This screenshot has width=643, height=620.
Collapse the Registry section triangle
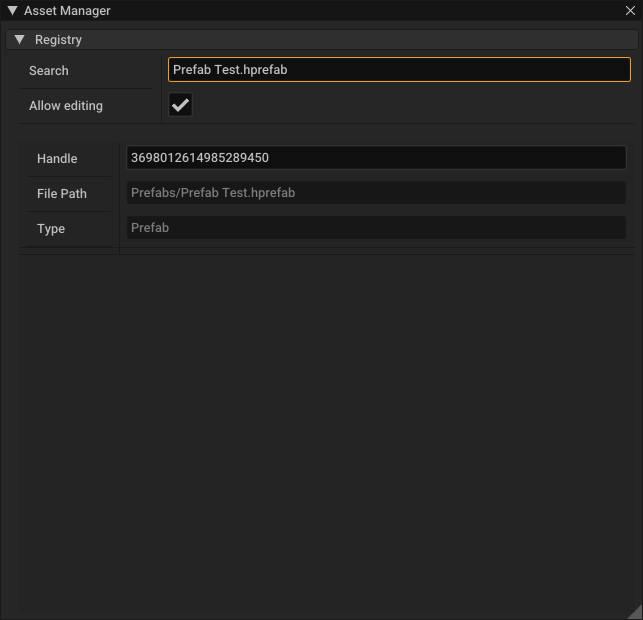[20, 40]
